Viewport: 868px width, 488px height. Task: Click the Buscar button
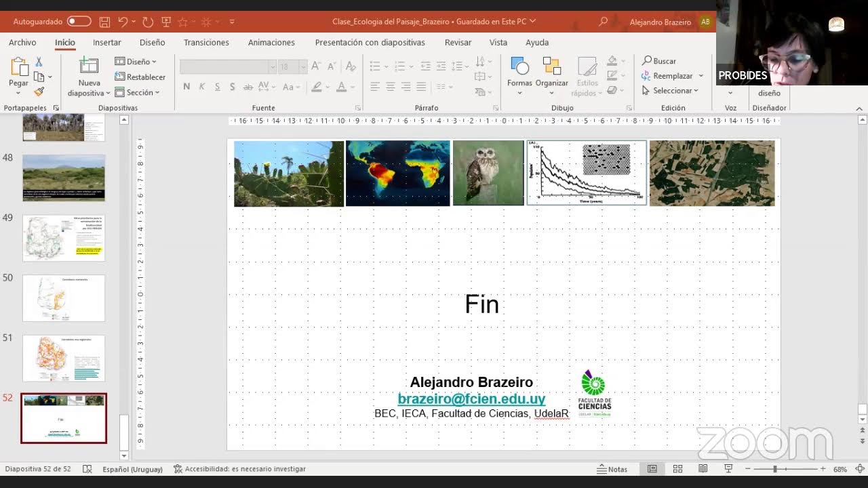[x=659, y=61]
